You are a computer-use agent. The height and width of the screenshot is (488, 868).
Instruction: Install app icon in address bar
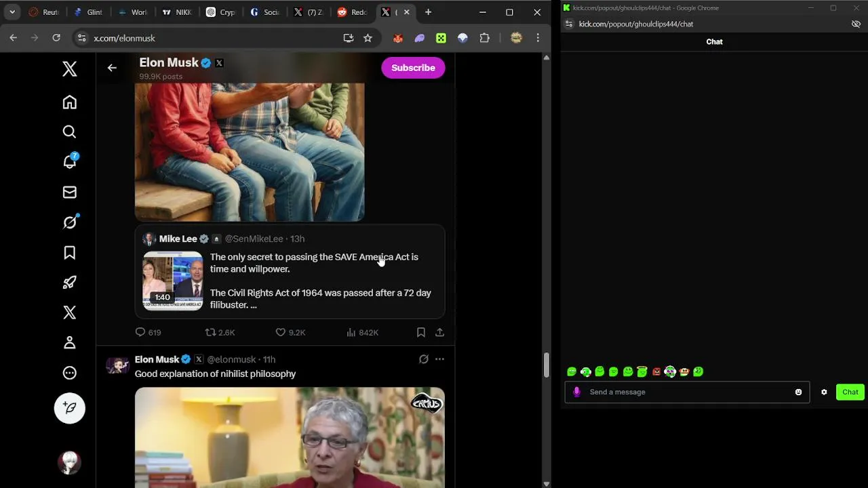(x=349, y=38)
